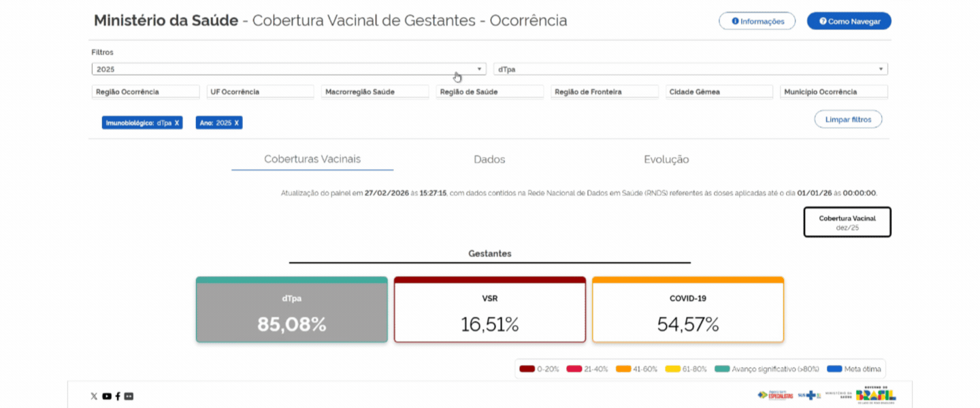
Task: Switch to the Dados tab
Action: (x=489, y=160)
